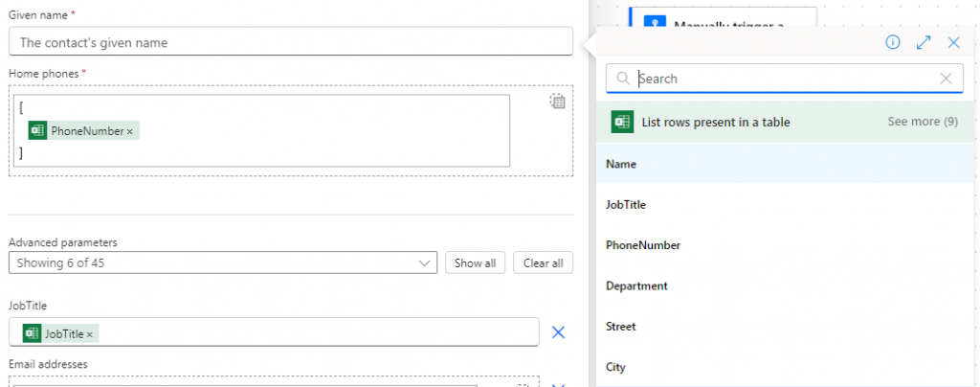Viewport: 980px width, 387px height.
Task: Add City from the dynamic content list
Action: [x=615, y=367]
